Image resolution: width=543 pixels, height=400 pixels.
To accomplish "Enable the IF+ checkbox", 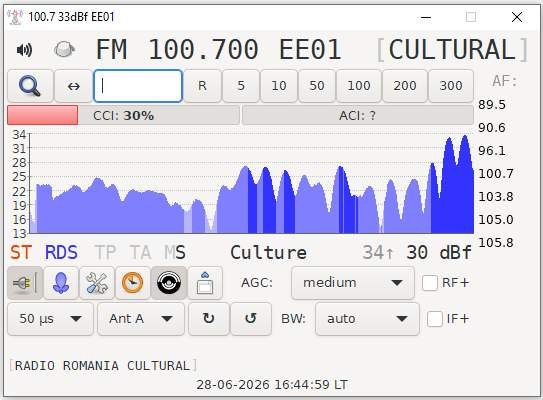I will [x=435, y=319].
